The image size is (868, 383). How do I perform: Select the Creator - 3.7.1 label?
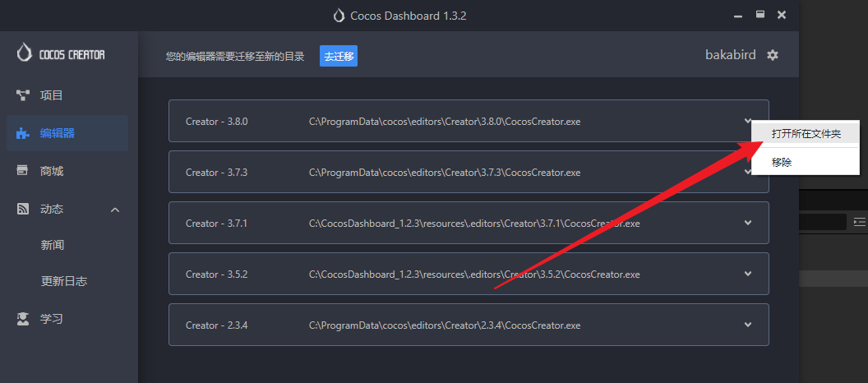click(216, 224)
